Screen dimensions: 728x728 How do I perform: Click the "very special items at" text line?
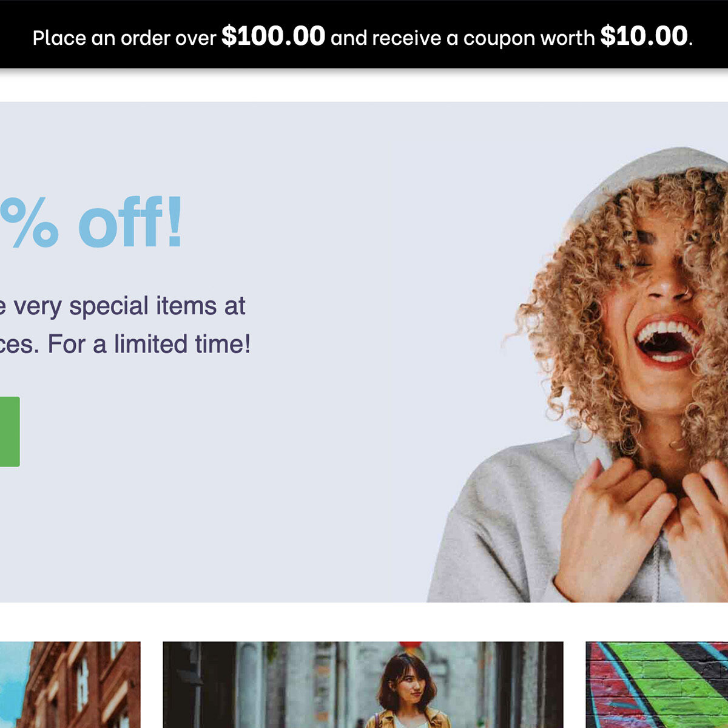pos(123,306)
